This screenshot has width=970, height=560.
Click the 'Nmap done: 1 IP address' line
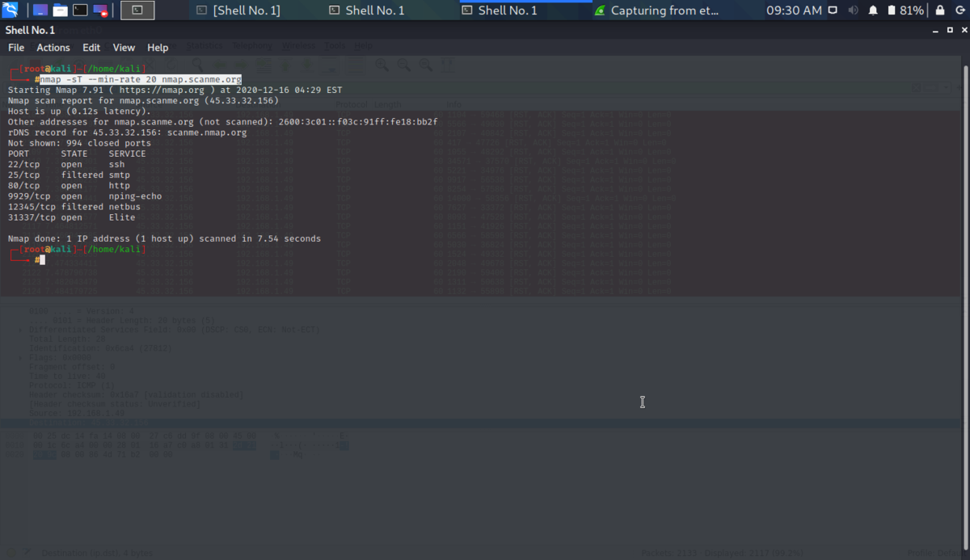[164, 238]
